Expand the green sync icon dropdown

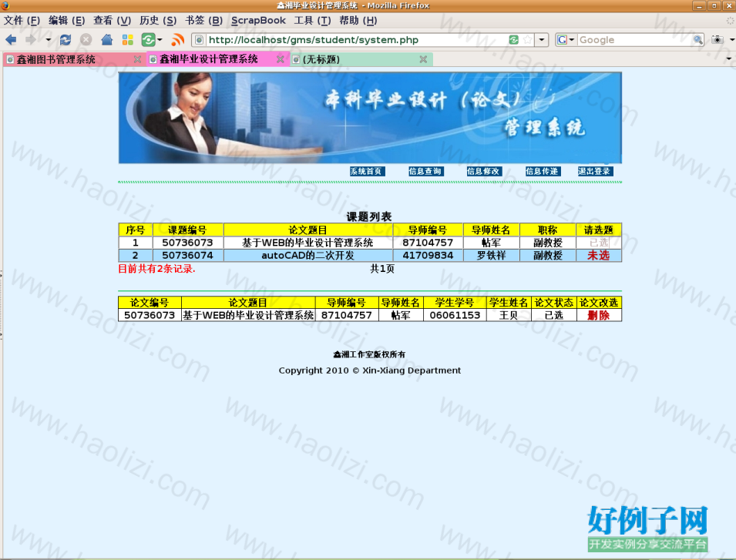tap(160, 40)
